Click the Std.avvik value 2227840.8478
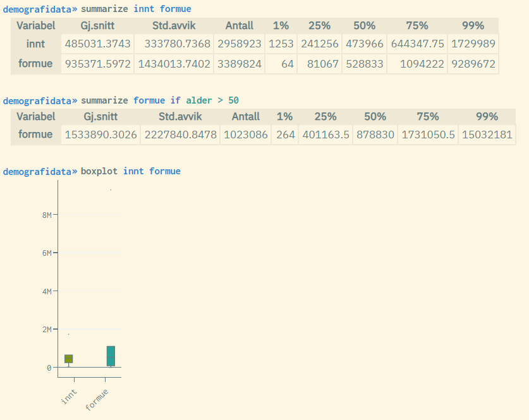Image resolution: width=529 pixels, height=420 pixels. pos(179,135)
